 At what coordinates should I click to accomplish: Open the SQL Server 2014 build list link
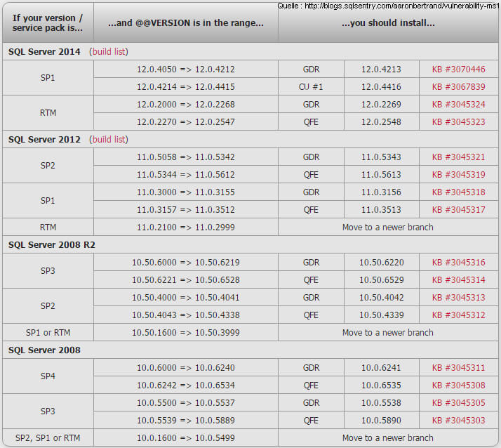(109, 51)
